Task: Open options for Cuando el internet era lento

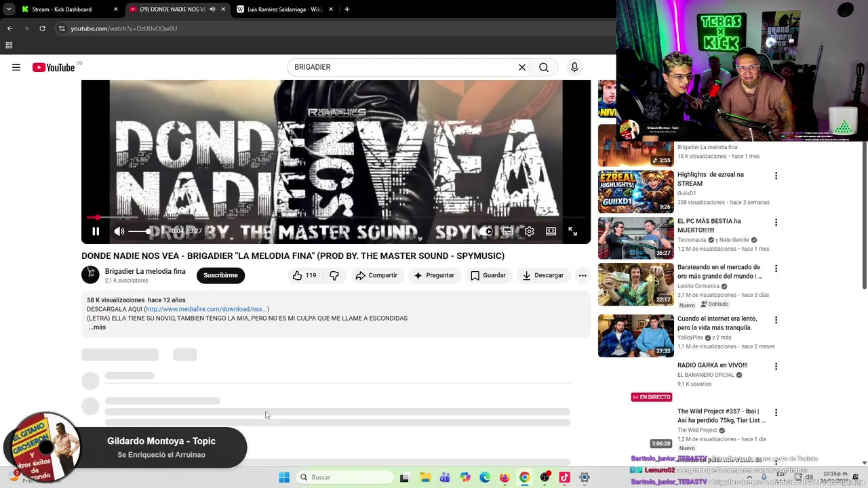Action: 776,320
